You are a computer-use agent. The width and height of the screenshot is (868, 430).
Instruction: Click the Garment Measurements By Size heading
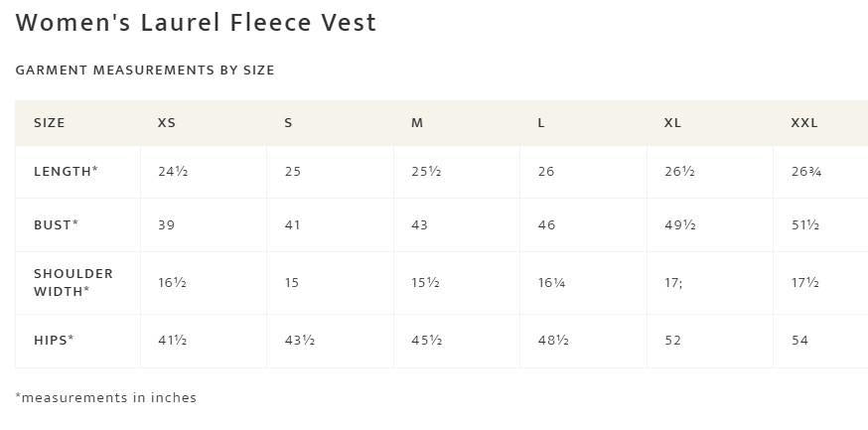click(145, 71)
